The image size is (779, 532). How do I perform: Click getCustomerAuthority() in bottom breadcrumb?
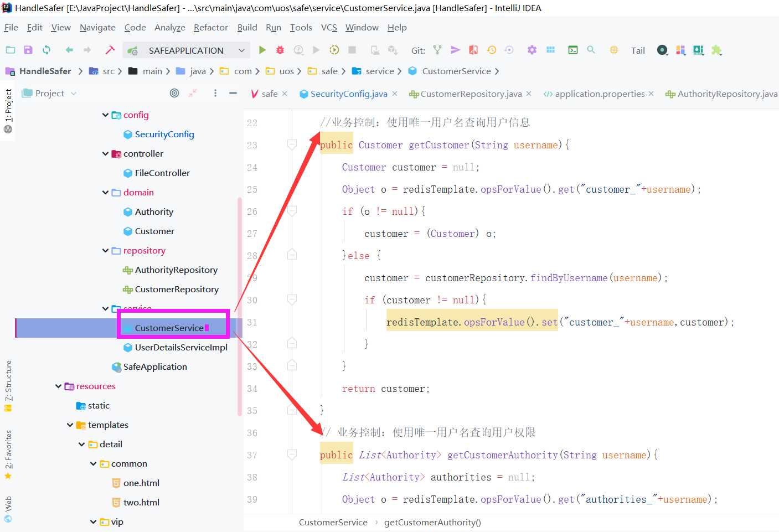[x=432, y=522]
